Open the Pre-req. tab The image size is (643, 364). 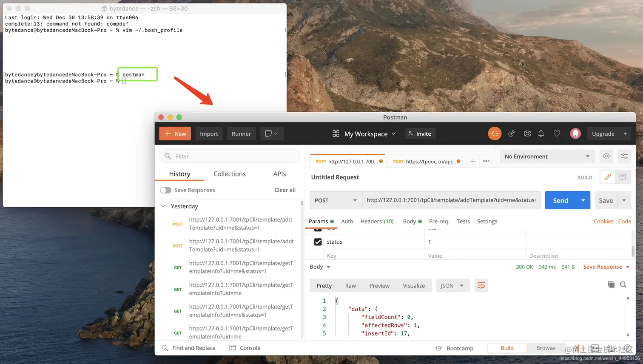click(x=439, y=221)
